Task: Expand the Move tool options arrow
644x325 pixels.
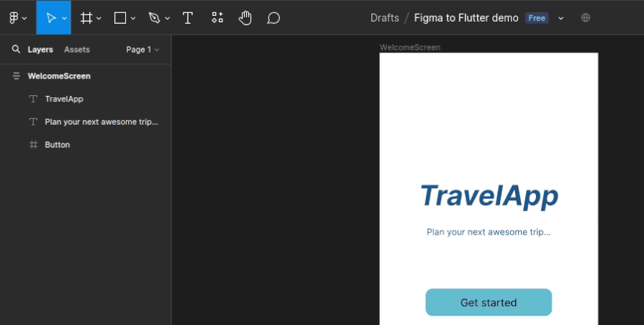Action: 65,19
